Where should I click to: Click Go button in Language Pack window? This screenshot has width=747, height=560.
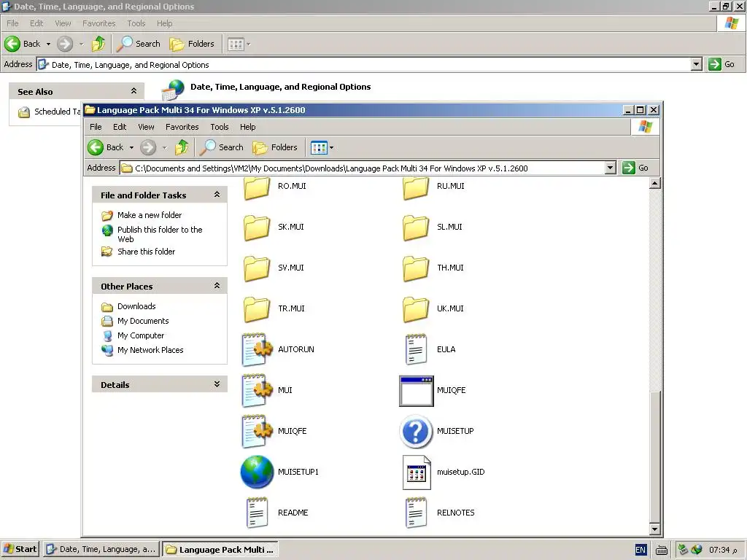(x=635, y=168)
